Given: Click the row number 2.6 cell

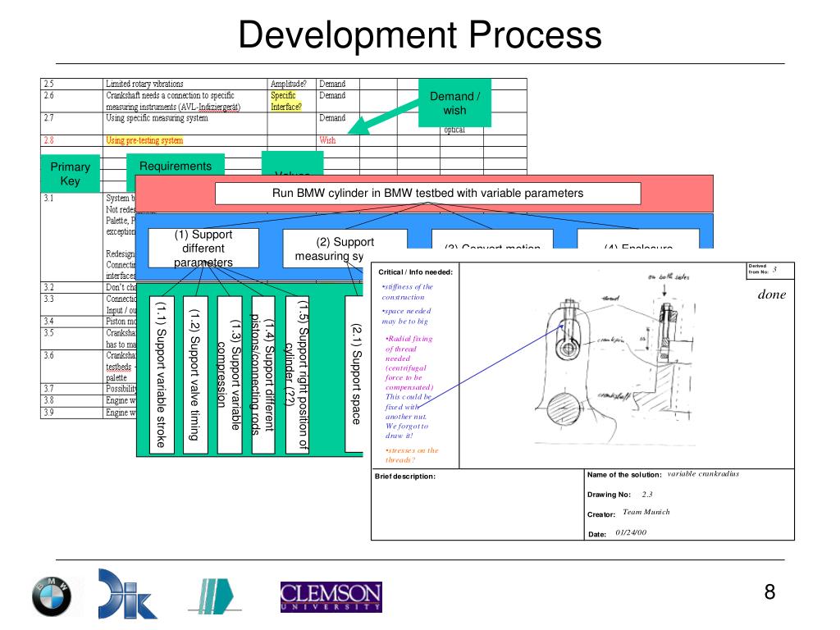Looking at the screenshot, I should click(71, 101).
